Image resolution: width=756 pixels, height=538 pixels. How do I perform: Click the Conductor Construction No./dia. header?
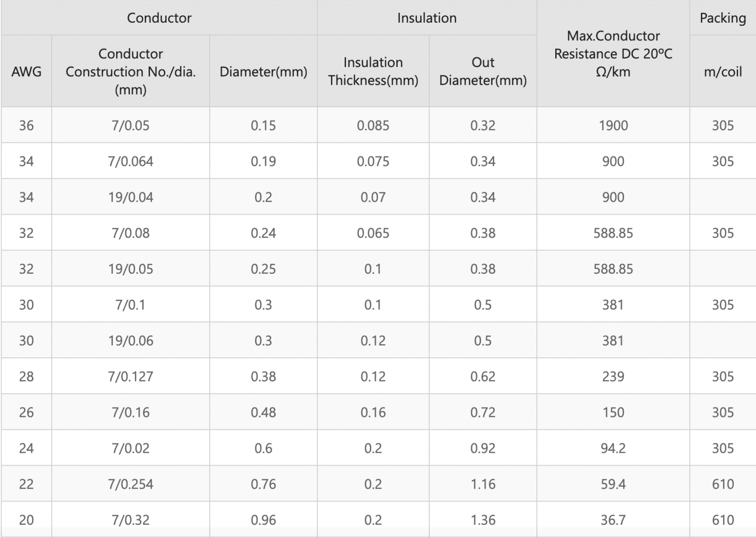click(130, 72)
